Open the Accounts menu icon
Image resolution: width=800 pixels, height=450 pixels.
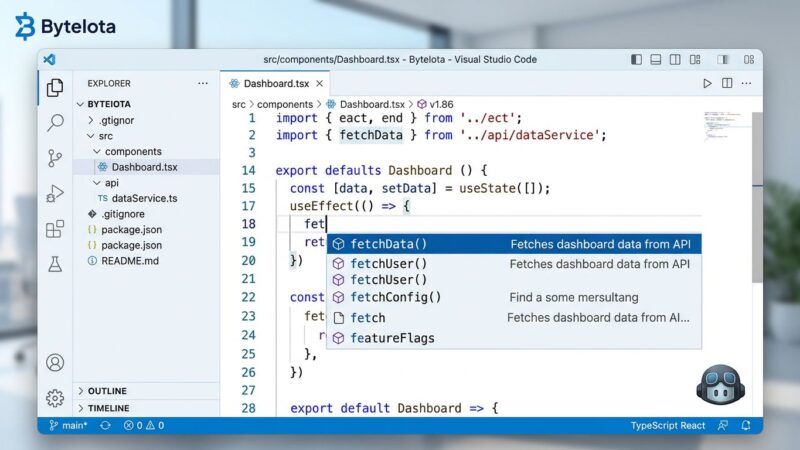[55, 362]
